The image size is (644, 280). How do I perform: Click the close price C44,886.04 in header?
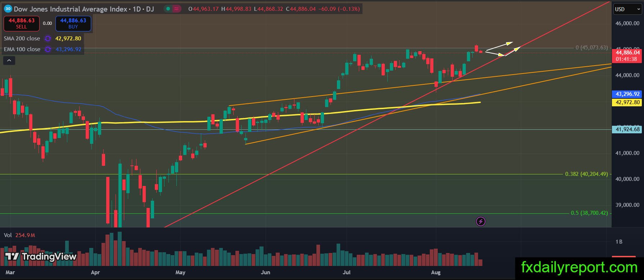click(301, 9)
